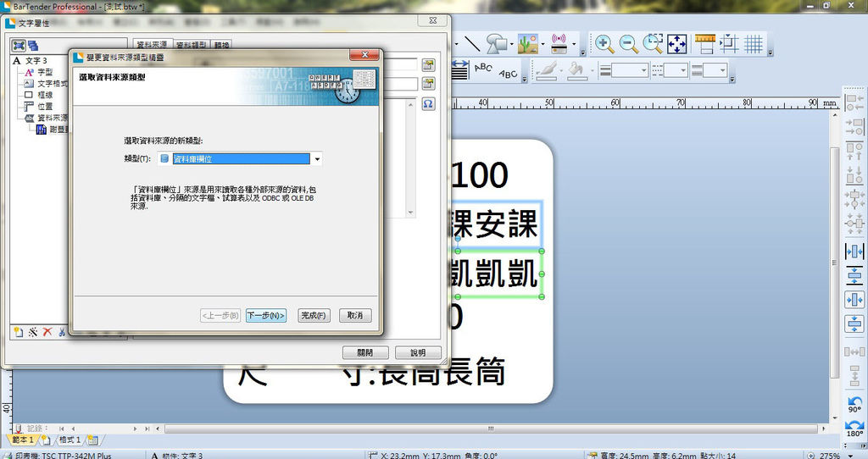Click the text width fit icon
The width and height of the screenshot is (868, 459).
pos(459,70)
